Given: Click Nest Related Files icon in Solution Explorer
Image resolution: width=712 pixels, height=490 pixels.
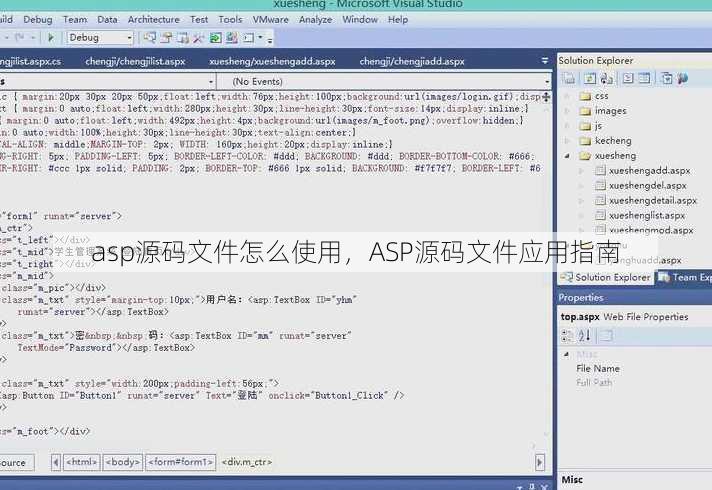Looking at the screenshot, I should point(606,78).
